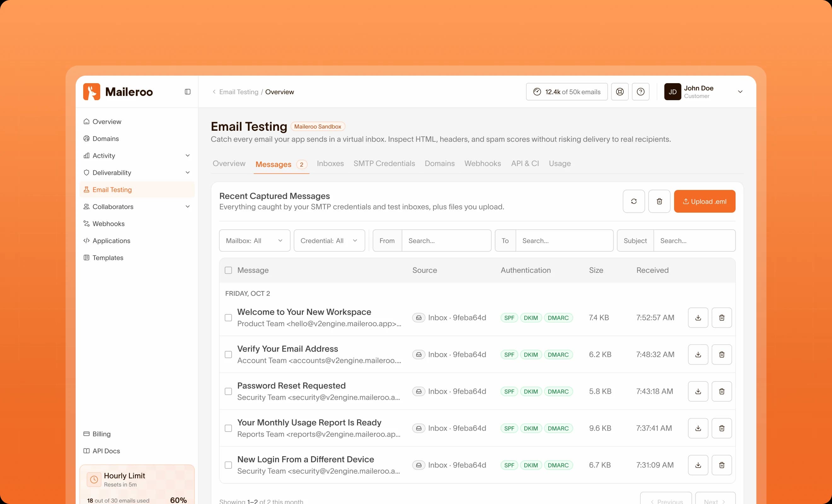Select Email Testing in the sidebar

pos(137,190)
